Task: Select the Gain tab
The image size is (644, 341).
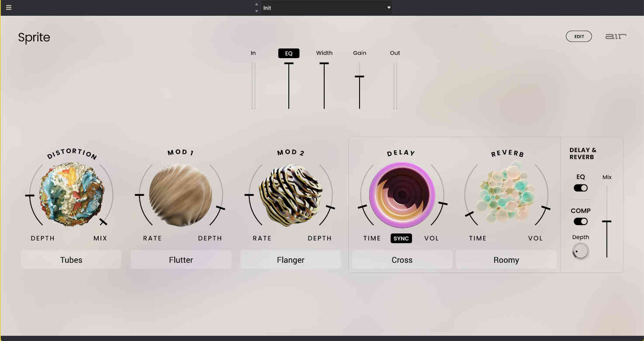Action: (x=359, y=53)
